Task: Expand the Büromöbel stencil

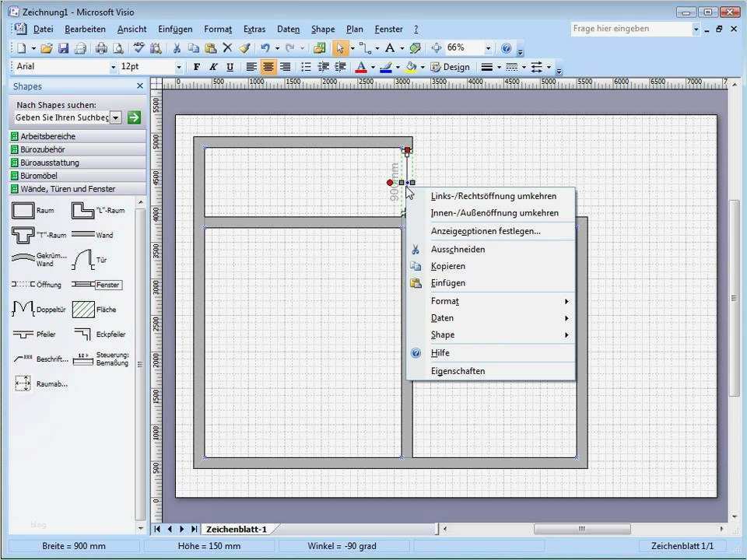Action: [x=78, y=176]
